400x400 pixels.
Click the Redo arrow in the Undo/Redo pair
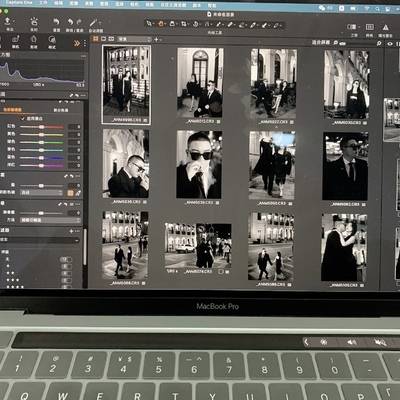(x=79, y=22)
